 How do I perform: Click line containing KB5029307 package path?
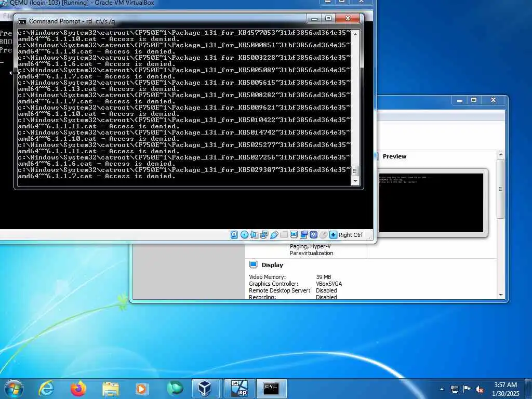point(184,170)
